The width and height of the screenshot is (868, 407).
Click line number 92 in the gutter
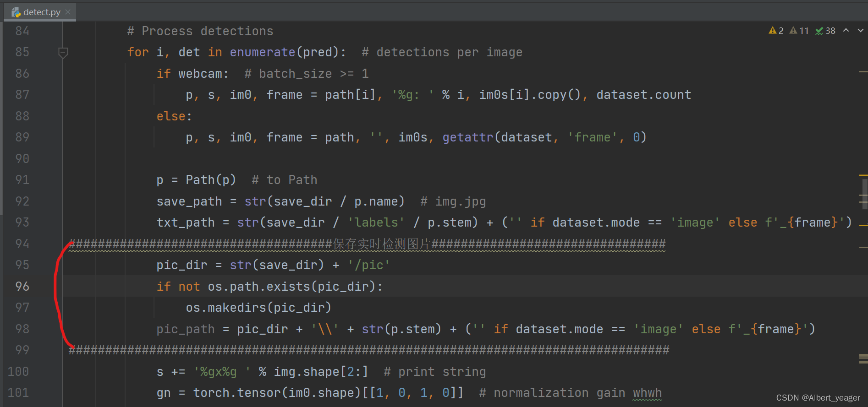coord(22,201)
